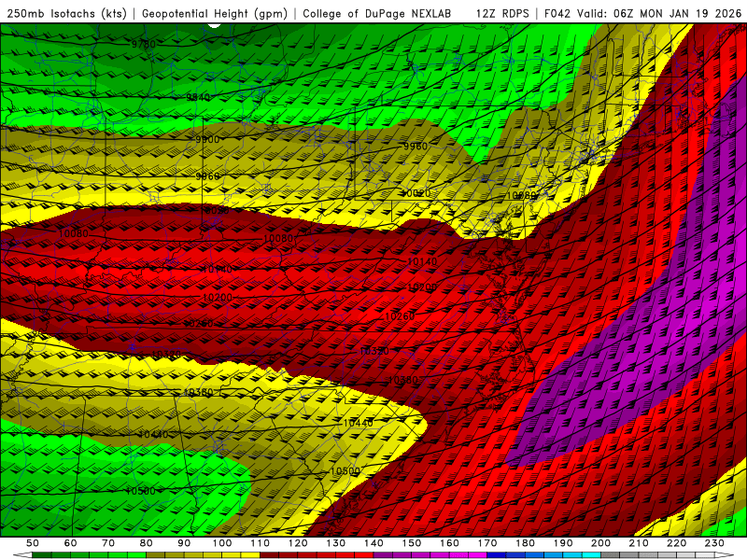Click the 210 value on the color scale
Screen dimensions: 747x560
click(x=639, y=543)
